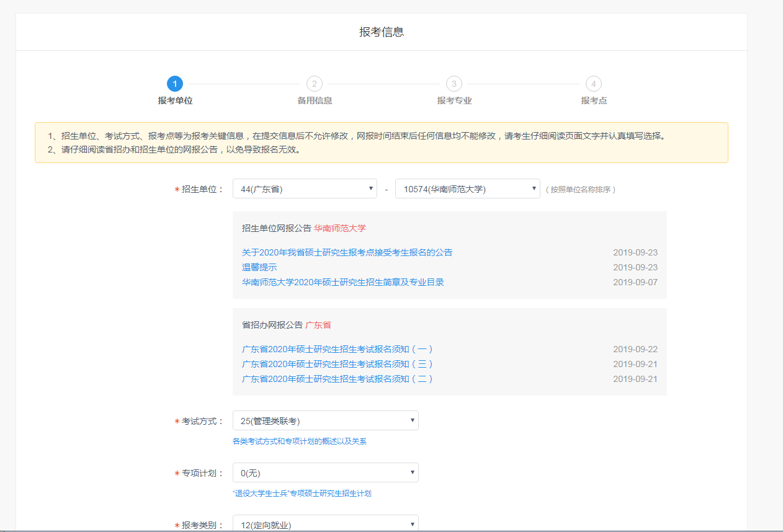Click the step 2 numbered circle icon
Viewport: 783px width, 532px height.
315,84
